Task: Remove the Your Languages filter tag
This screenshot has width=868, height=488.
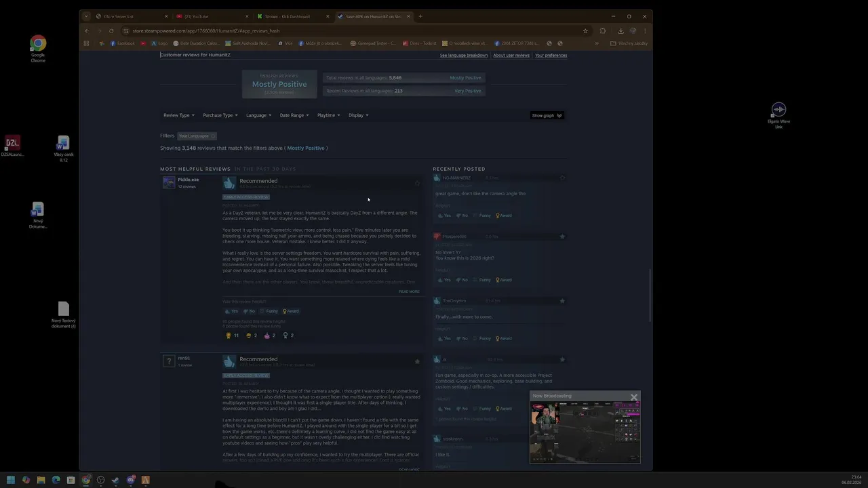Action: tap(213, 136)
